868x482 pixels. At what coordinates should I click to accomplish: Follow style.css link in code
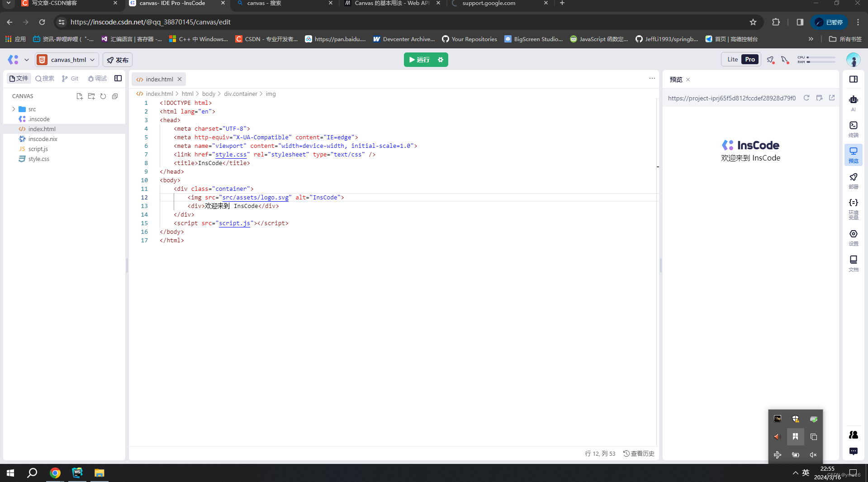(x=231, y=154)
